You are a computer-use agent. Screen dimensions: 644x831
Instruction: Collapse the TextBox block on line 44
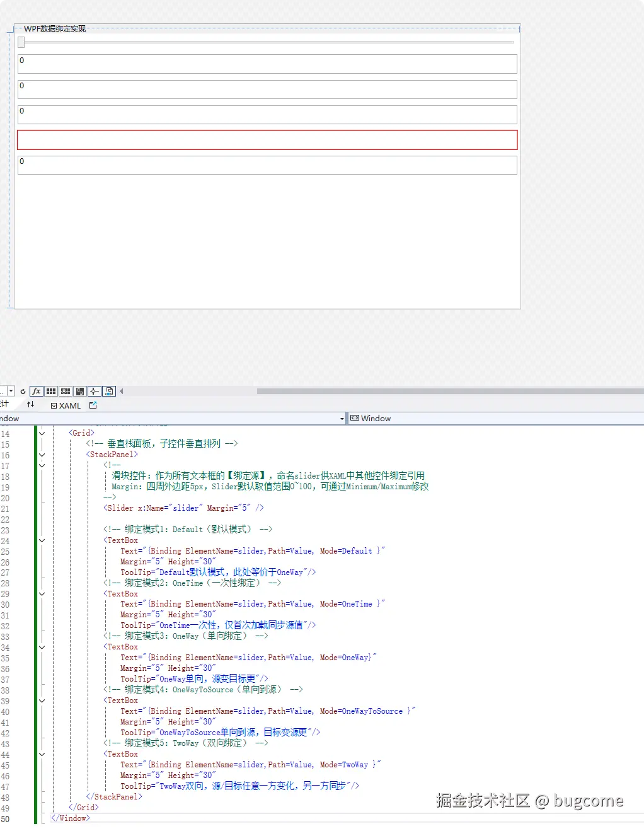[42, 754]
